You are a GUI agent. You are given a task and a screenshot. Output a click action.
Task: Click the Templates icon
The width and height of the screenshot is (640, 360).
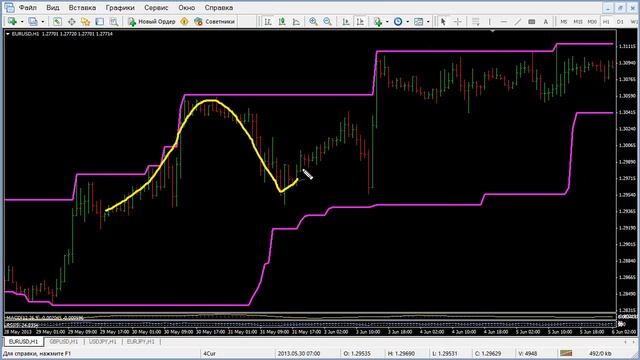point(419,22)
